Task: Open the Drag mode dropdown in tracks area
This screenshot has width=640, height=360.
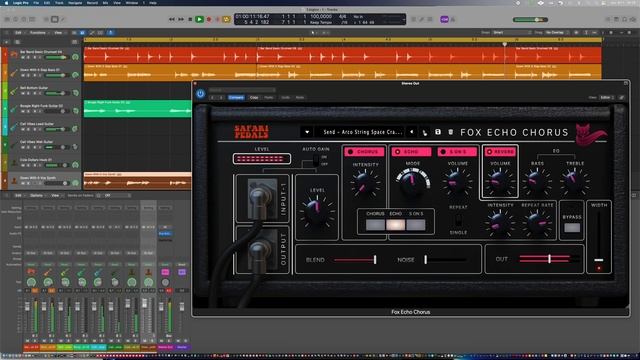Action: (x=558, y=32)
